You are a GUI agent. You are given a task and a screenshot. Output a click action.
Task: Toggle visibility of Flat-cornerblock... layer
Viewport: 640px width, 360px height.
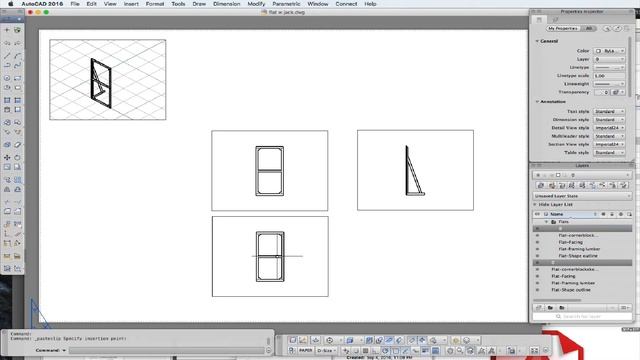click(x=537, y=236)
